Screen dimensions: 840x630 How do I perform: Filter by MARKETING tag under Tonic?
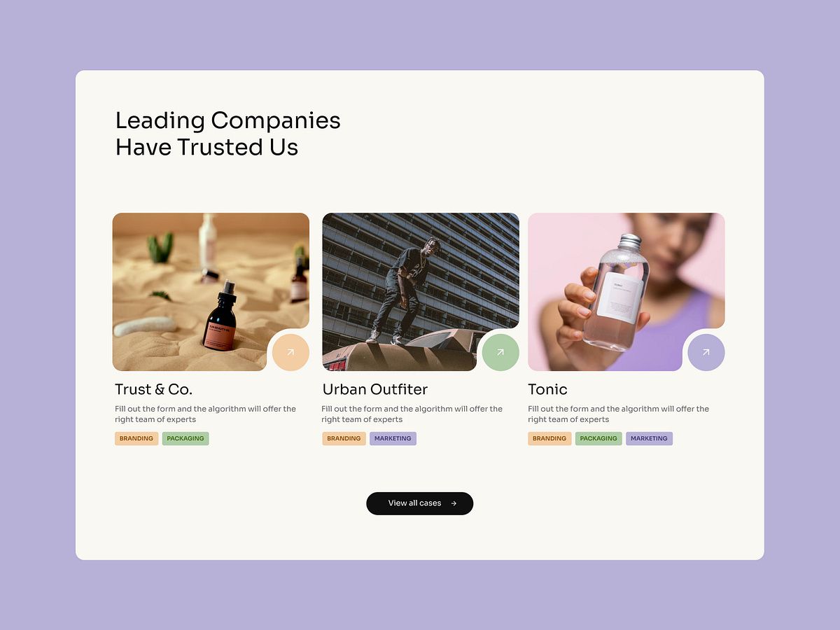(x=649, y=439)
